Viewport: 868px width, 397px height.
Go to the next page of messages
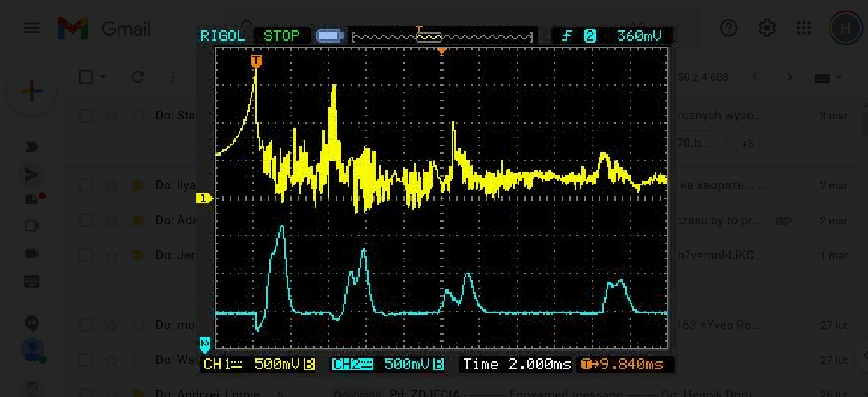click(x=789, y=77)
